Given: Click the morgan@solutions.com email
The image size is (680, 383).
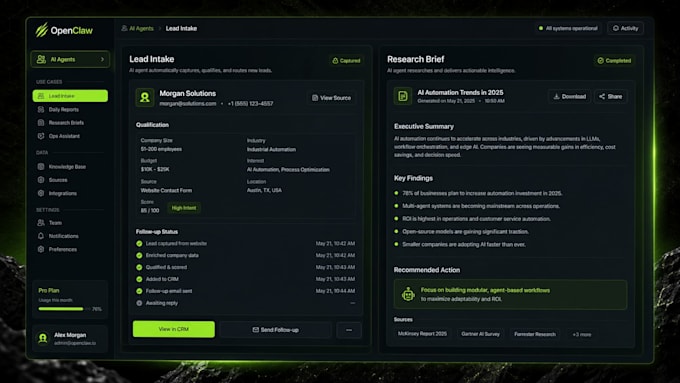Looking at the screenshot, I should 188,104.
